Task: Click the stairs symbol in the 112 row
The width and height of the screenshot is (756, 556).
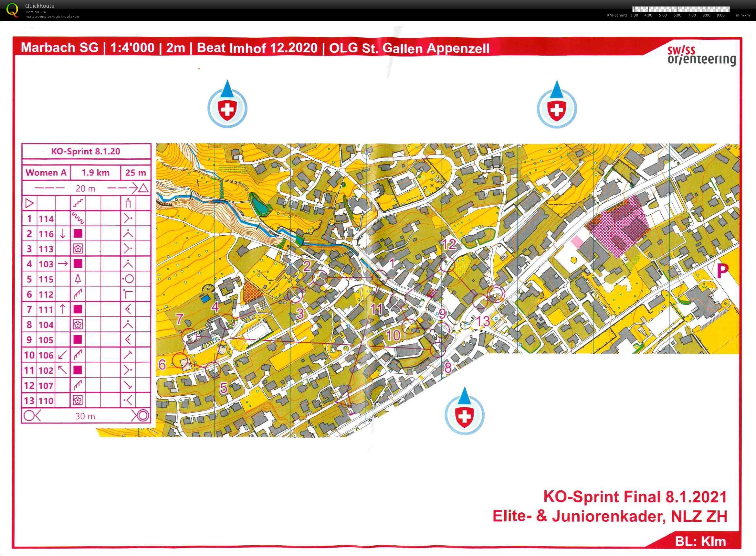Action: (78, 294)
